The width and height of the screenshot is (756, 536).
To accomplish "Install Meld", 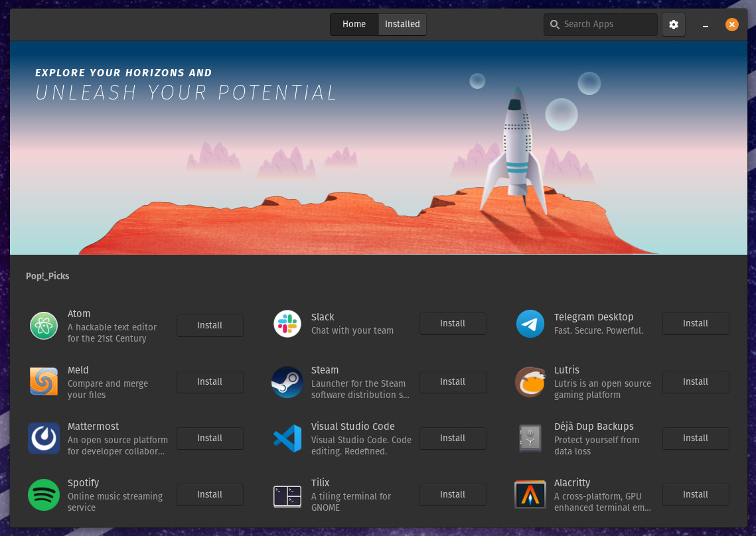I will (210, 381).
